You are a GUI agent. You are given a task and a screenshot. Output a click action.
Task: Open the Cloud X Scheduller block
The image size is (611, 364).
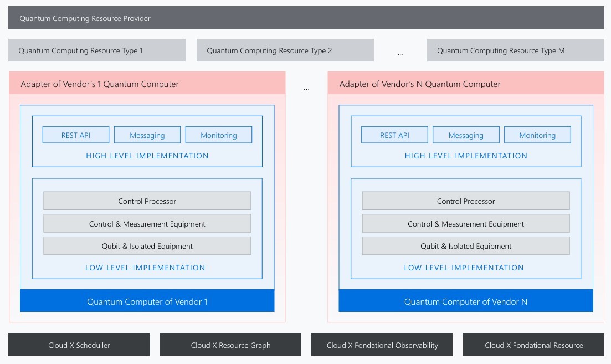click(x=79, y=345)
